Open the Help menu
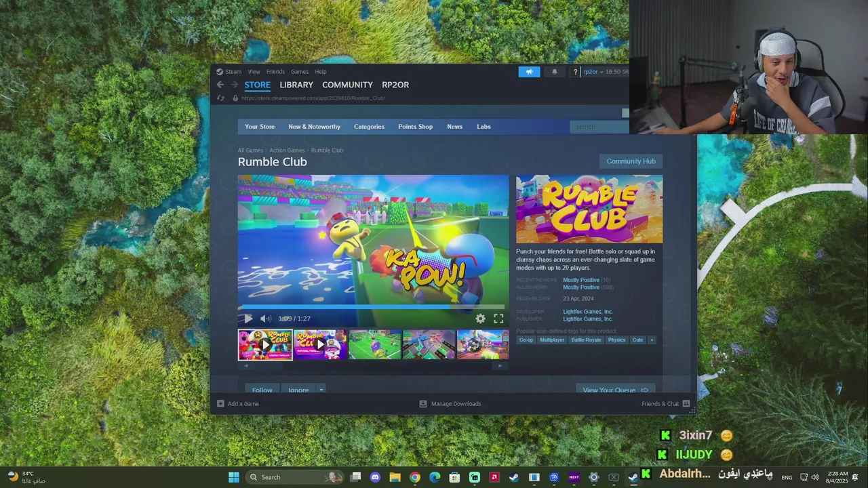Image resolution: width=868 pixels, height=488 pixels. [x=321, y=72]
